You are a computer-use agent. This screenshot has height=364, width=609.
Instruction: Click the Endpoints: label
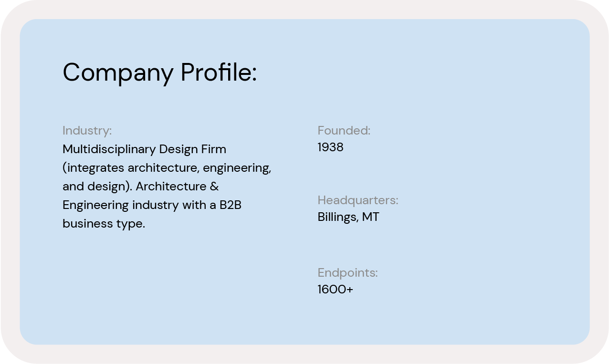click(x=347, y=273)
